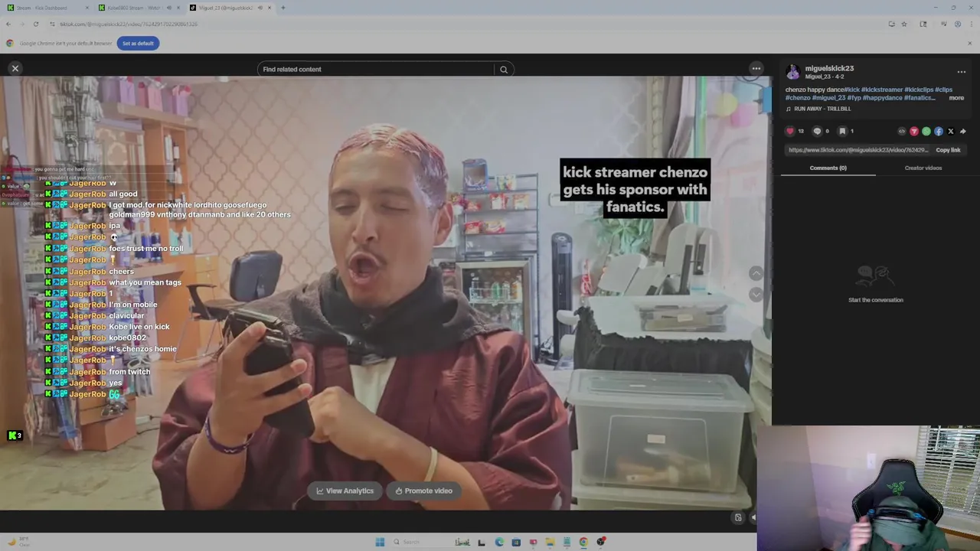
Task: Mute audio on the Miguel_23 TikTok tab
Action: tap(260, 8)
